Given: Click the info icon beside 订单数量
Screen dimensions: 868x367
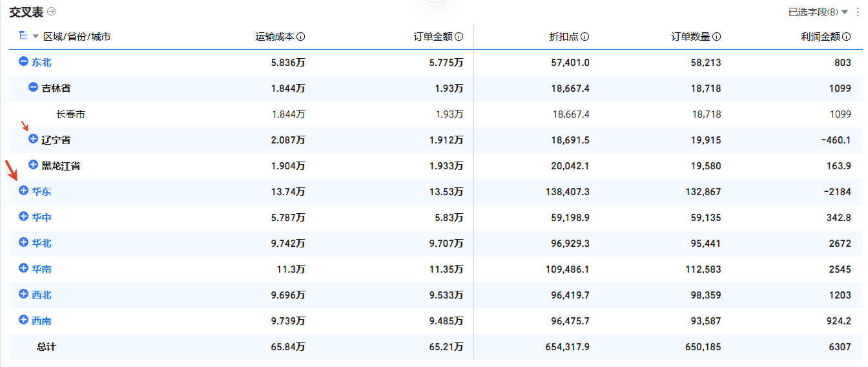Looking at the screenshot, I should click(717, 37).
